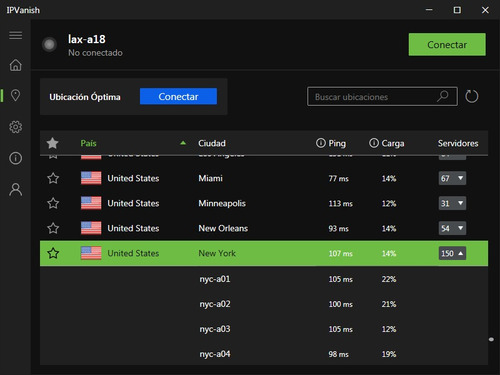Favorite the New Orleans server location

pos(53,228)
